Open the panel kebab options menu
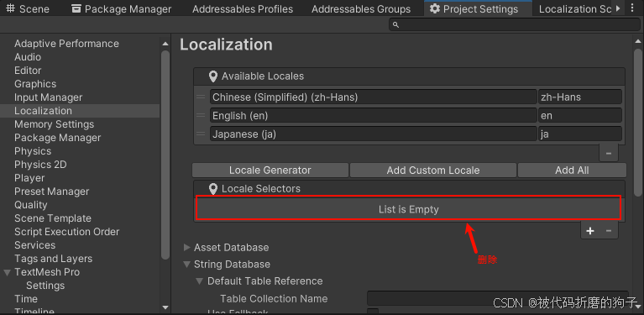The height and width of the screenshot is (315, 644). 632,8
